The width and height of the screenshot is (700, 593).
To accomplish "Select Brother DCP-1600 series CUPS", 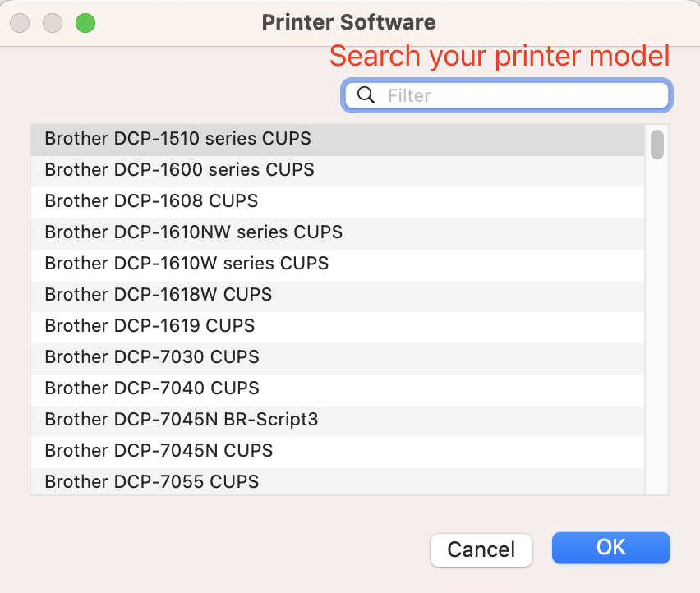I will point(179,170).
